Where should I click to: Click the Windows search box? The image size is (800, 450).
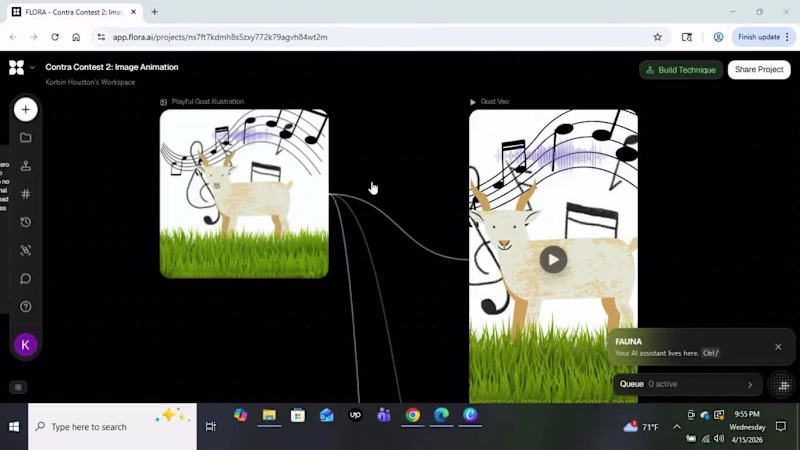pyautogui.click(x=112, y=427)
